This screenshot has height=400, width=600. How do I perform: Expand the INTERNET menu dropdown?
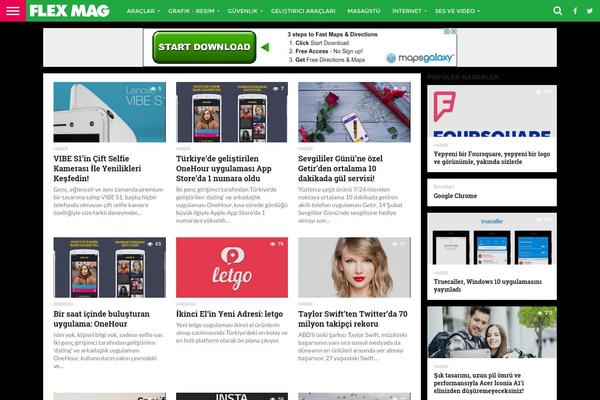409,11
